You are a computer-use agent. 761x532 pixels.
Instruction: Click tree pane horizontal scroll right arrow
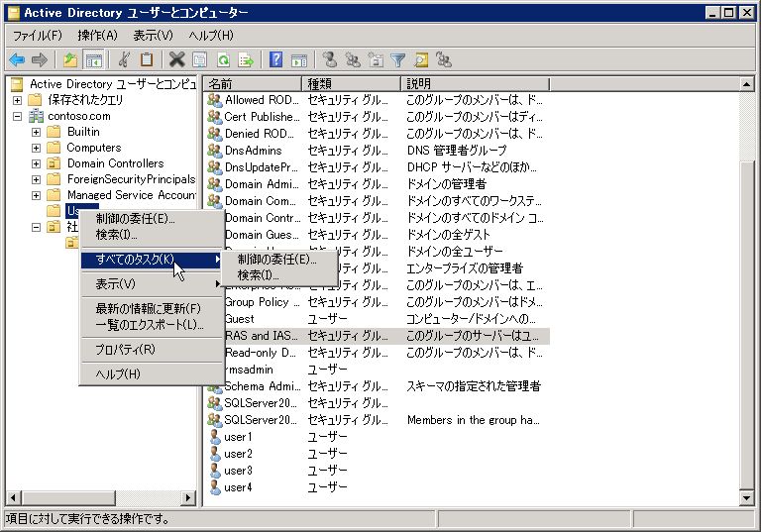[x=188, y=497]
